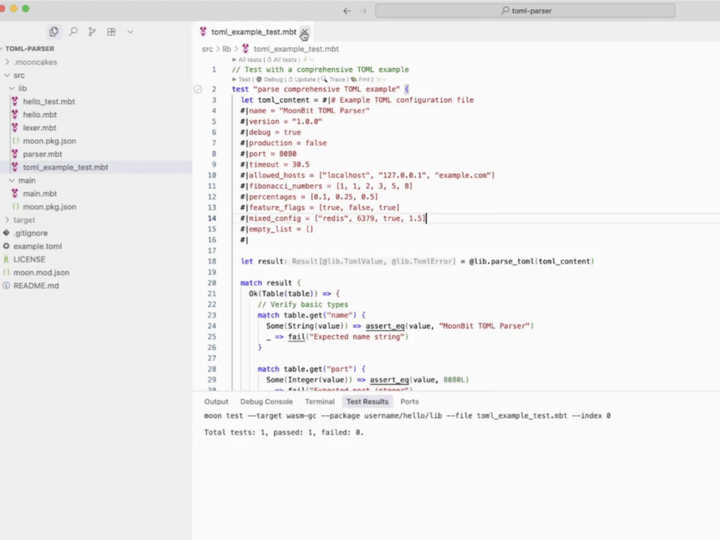Expand the more views chevron in activity bar

[x=130, y=32]
